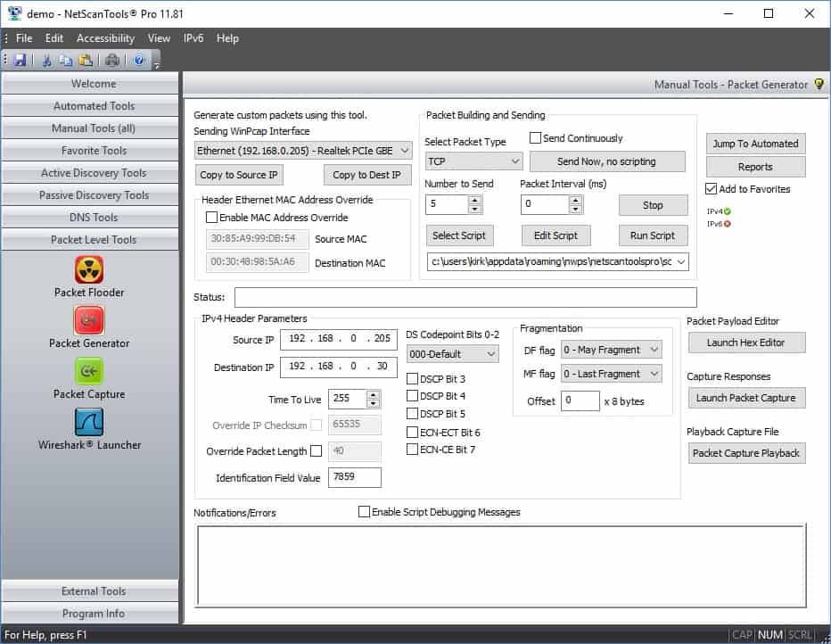
Task: Click Copy to Source IP button
Action: (x=239, y=175)
